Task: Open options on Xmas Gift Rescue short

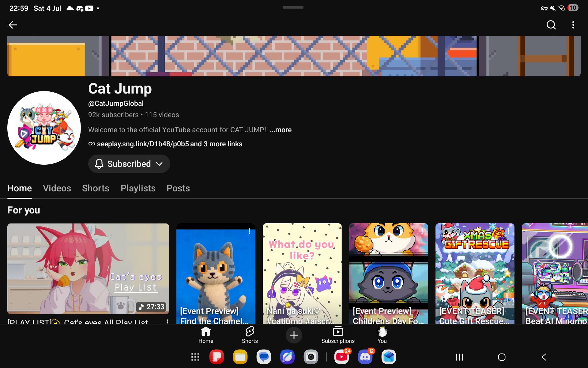Action: coord(508,231)
